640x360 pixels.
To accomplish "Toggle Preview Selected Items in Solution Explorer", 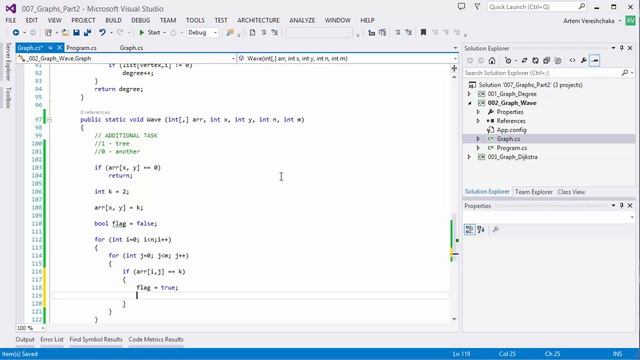I will tap(595, 60).
